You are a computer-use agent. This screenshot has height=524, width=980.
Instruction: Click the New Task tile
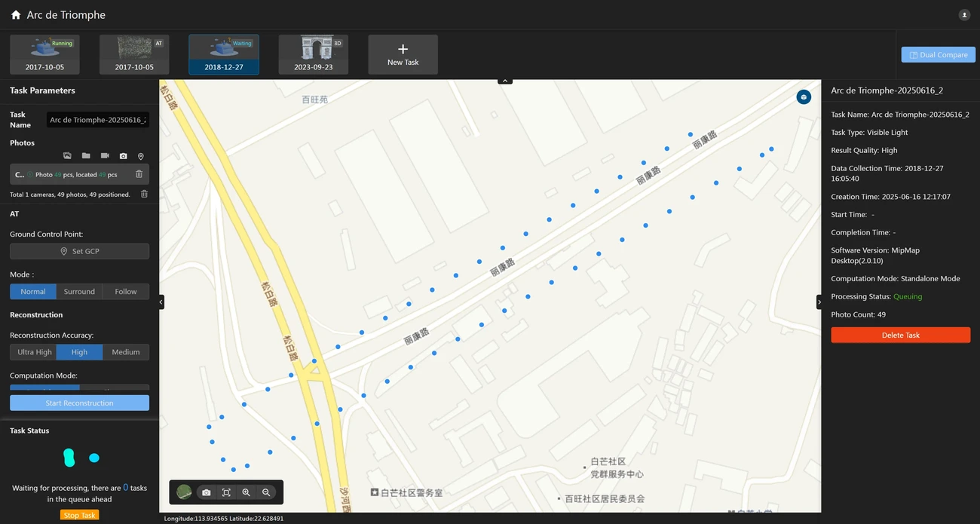[x=403, y=54]
